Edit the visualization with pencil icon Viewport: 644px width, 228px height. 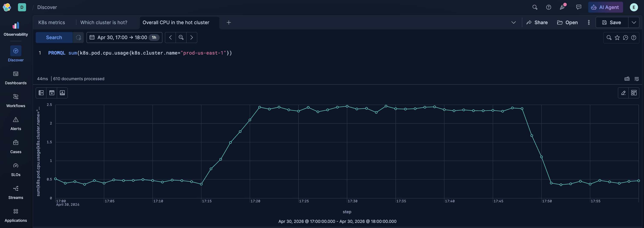click(x=623, y=93)
